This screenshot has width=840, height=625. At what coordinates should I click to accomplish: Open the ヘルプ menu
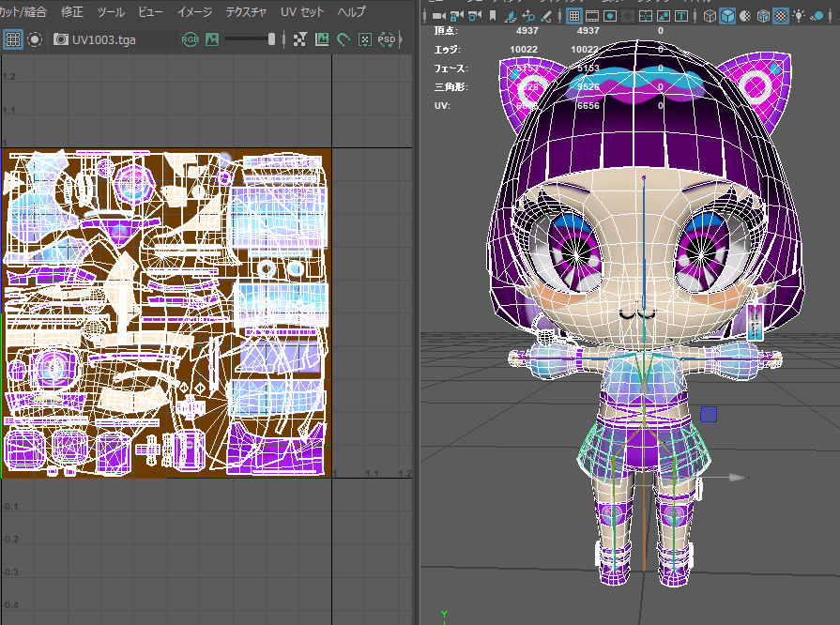click(351, 12)
